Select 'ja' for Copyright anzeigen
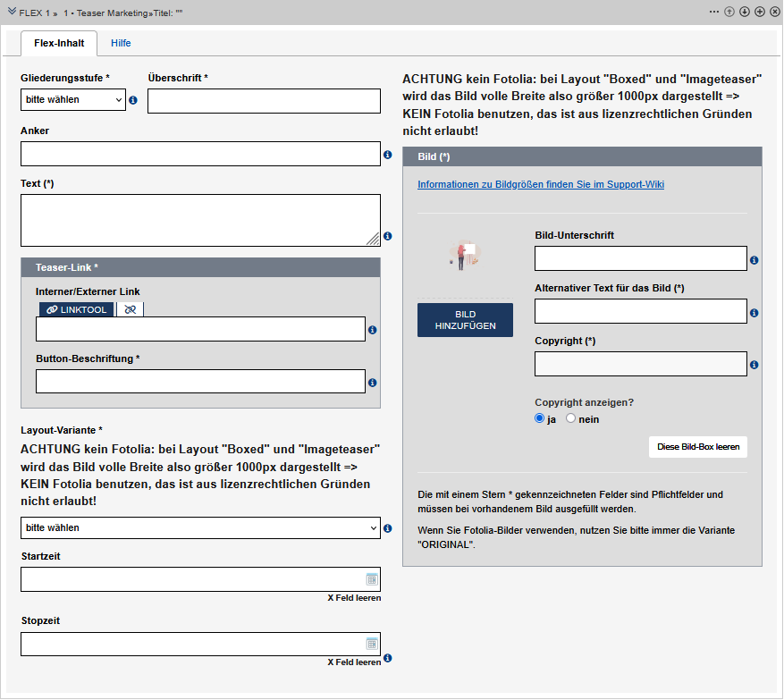The image size is (784, 700). 539,418
